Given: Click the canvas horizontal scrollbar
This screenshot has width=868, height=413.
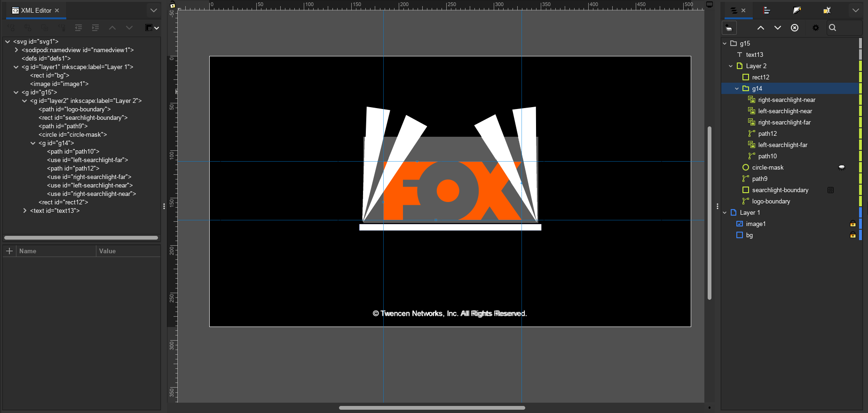Looking at the screenshot, I should pos(432,408).
